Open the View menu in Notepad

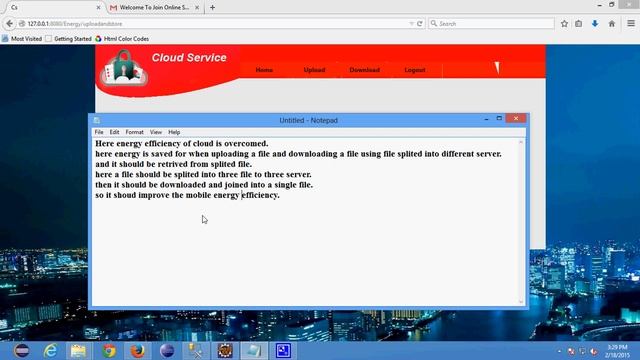[x=156, y=132]
